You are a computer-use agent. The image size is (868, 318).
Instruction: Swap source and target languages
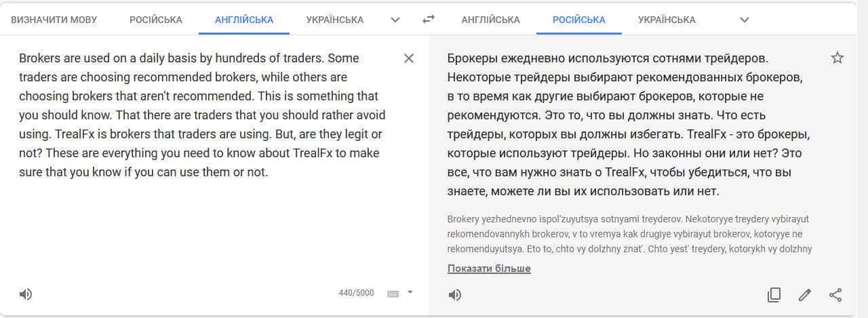tap(428, 20)
